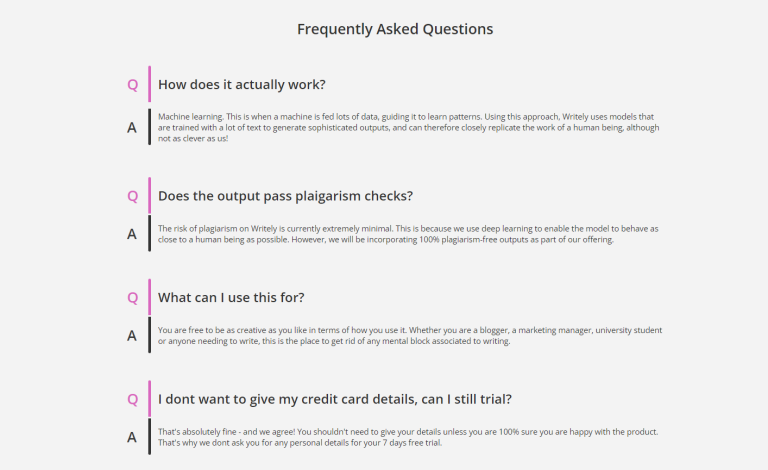Click the Frequently Asked Questions heading
The height and width of the screenshot is (470, 768).
pos(395,29)
